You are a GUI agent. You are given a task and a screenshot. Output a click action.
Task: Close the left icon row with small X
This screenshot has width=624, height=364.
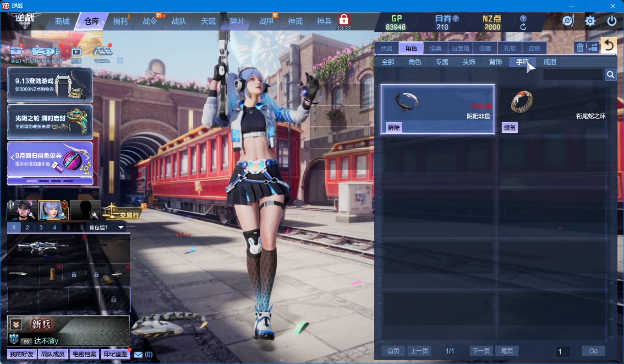click(x=120, y=60)
